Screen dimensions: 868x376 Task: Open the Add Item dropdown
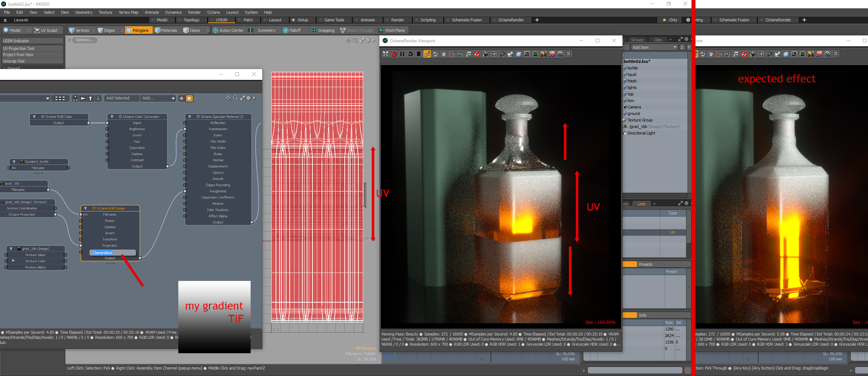(x=654, y=47)
